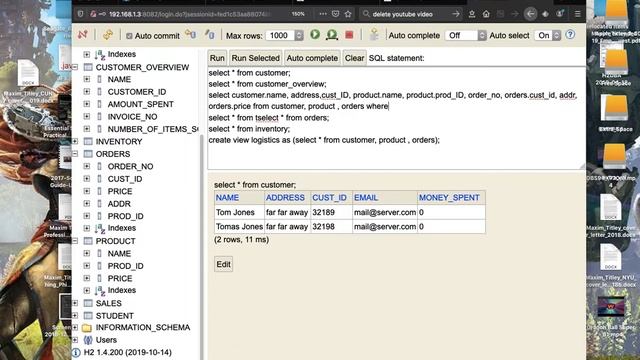Click the Rollback toolbar icon

point(191,35)
